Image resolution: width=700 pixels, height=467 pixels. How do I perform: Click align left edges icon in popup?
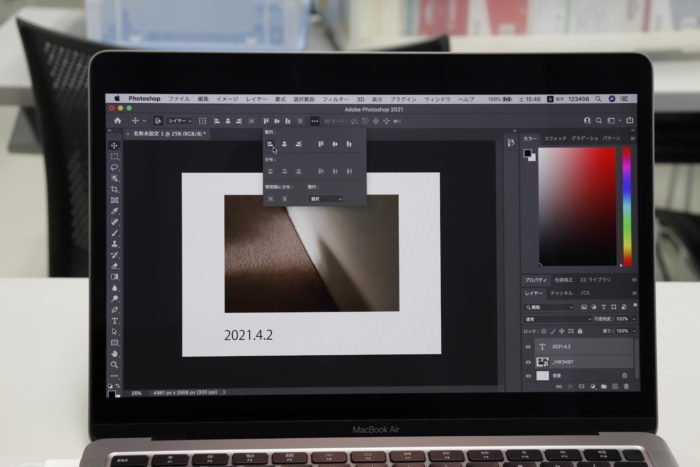pos(270,145)
